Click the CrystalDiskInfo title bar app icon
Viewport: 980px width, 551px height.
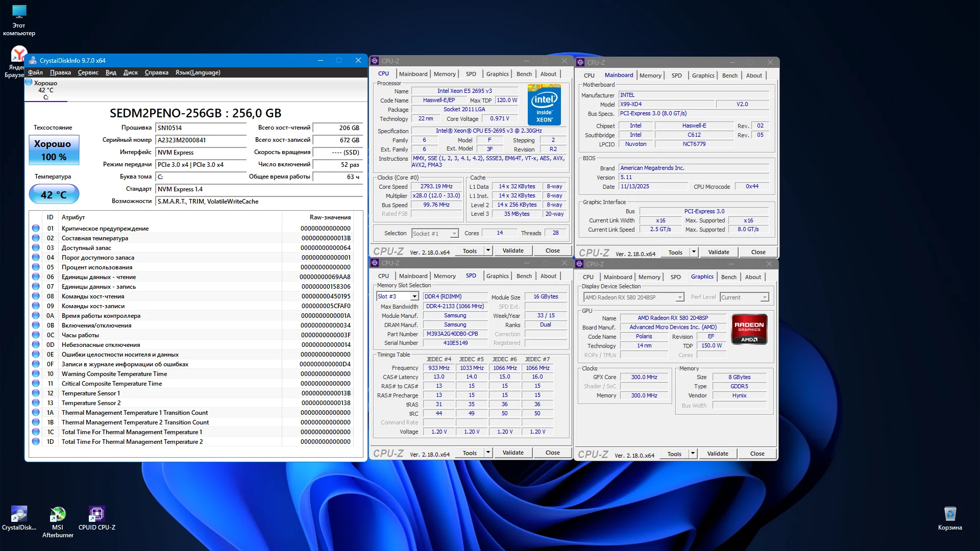[33, 60]
